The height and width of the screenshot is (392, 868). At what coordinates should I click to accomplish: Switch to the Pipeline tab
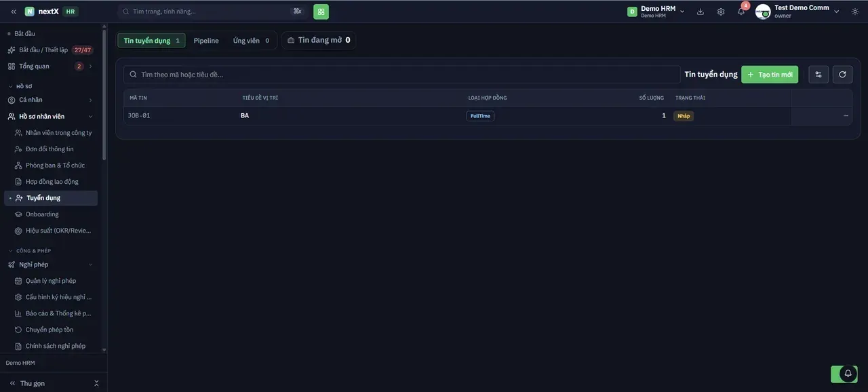pyautogui.click(x=206, y=41)
